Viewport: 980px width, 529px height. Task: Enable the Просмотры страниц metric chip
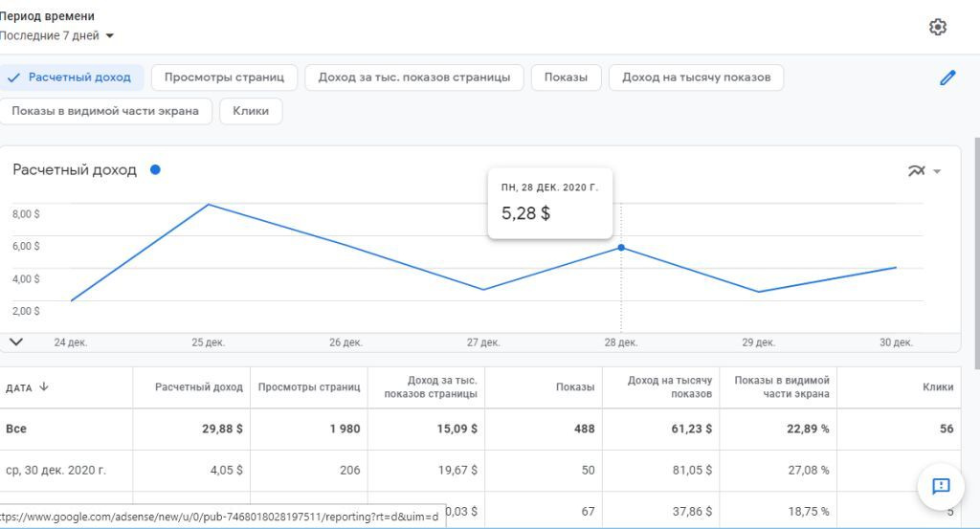(x=224, y=77)
